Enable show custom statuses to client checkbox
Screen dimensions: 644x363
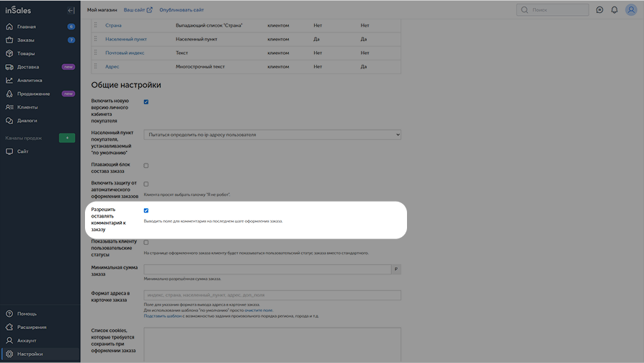tap(146, 242)
